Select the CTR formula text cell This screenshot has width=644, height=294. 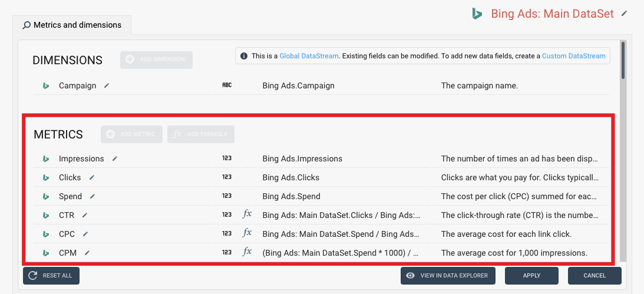342,215
